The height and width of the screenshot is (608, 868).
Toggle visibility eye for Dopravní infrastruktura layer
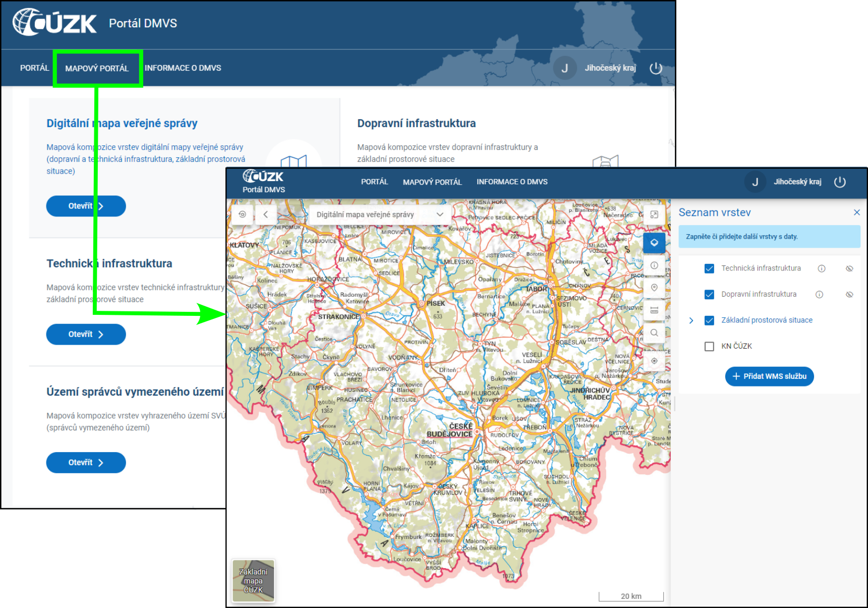849,295
